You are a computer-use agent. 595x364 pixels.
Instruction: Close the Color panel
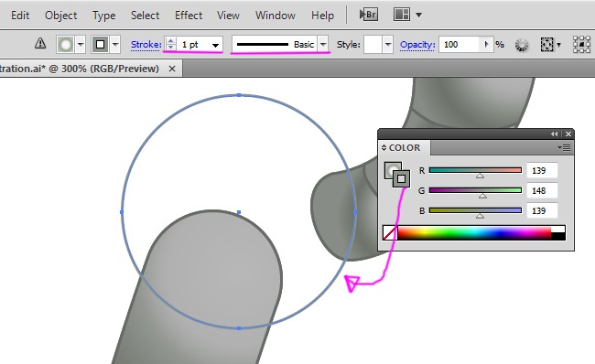tap(568, 134)
